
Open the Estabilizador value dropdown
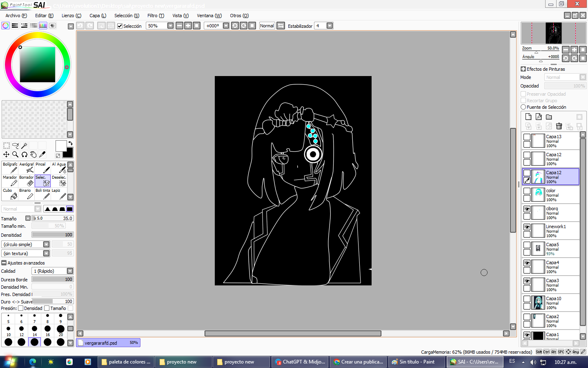click(x=330, y=26)
